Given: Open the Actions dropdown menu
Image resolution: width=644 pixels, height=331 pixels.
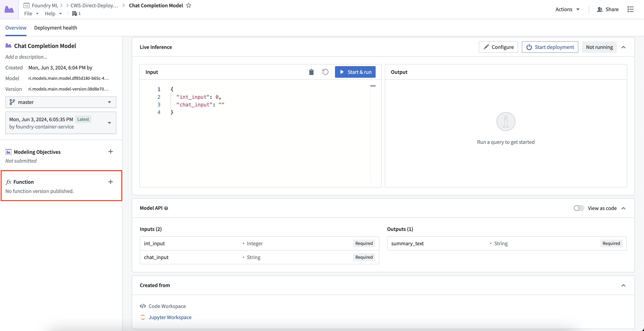Looking at the screenshot, I should [567, 9].
